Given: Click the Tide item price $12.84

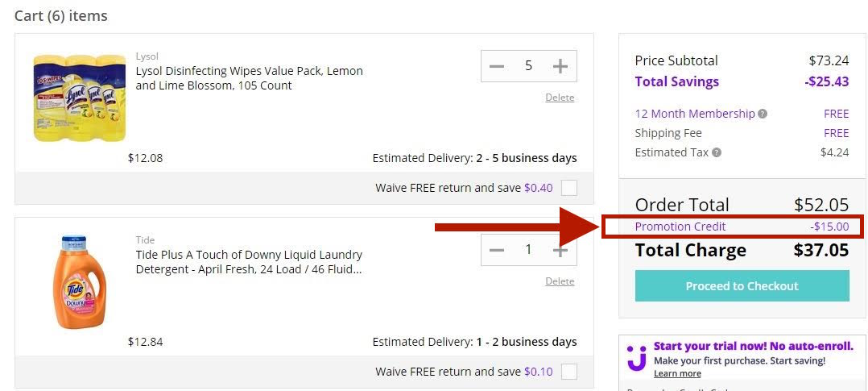Looking at the screenshot, I should (145, 342).
